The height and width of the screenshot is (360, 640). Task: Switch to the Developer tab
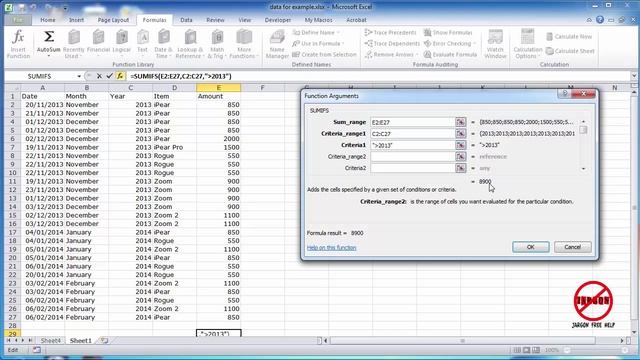(x=278, y=20)
